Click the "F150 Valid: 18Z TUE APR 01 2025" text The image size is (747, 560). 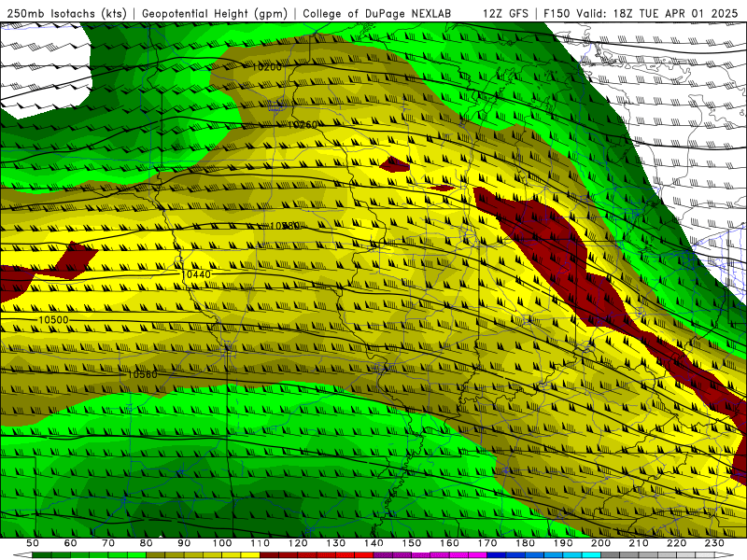(641, 14)
